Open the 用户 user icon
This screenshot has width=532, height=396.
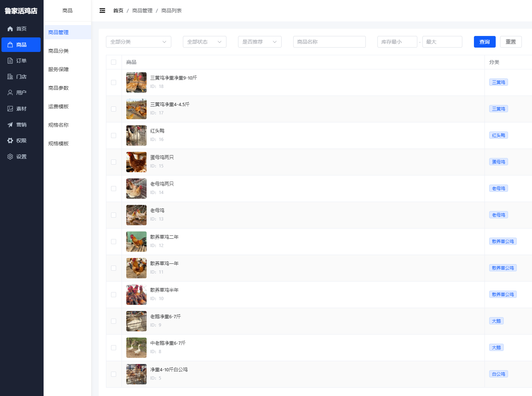pos(10,93)
